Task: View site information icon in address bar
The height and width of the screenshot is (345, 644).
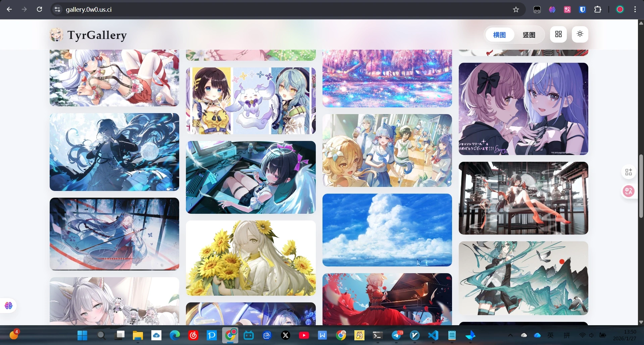Action: [x=57, y=9]
